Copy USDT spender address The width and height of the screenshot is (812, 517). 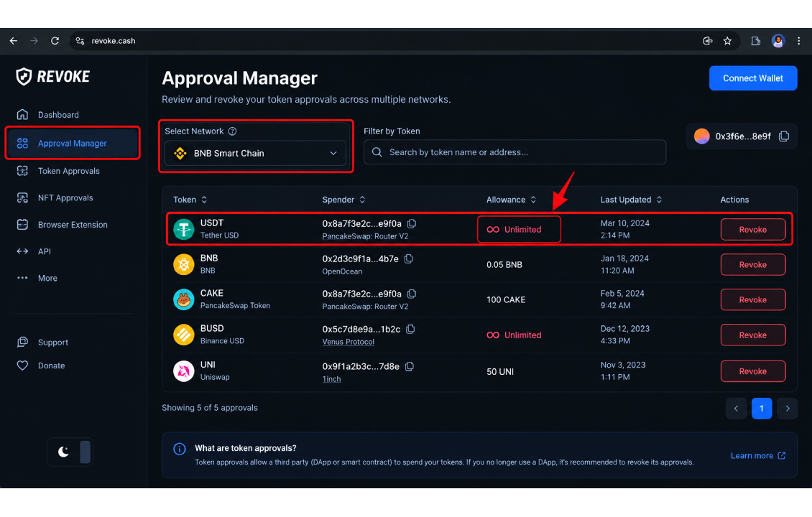pos(412,223)
